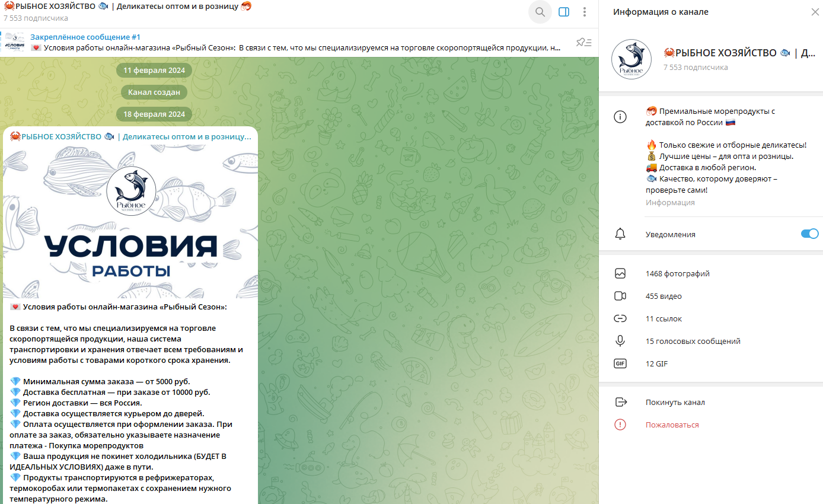This screenshot has height=504, width=823.
Task: Click the red report warning icon
Action: [620, 425]
